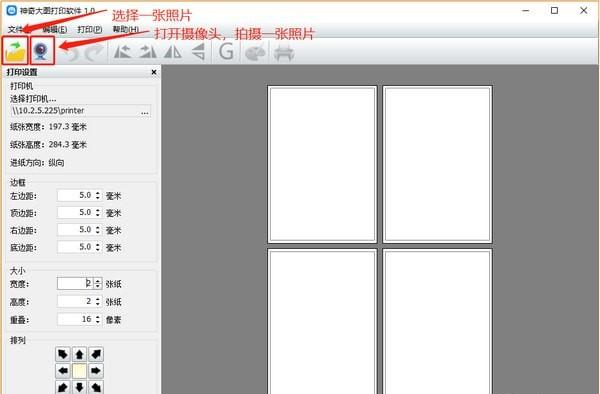Click the 大小 group heading
The image size is (600, 394).
point(18,271)
